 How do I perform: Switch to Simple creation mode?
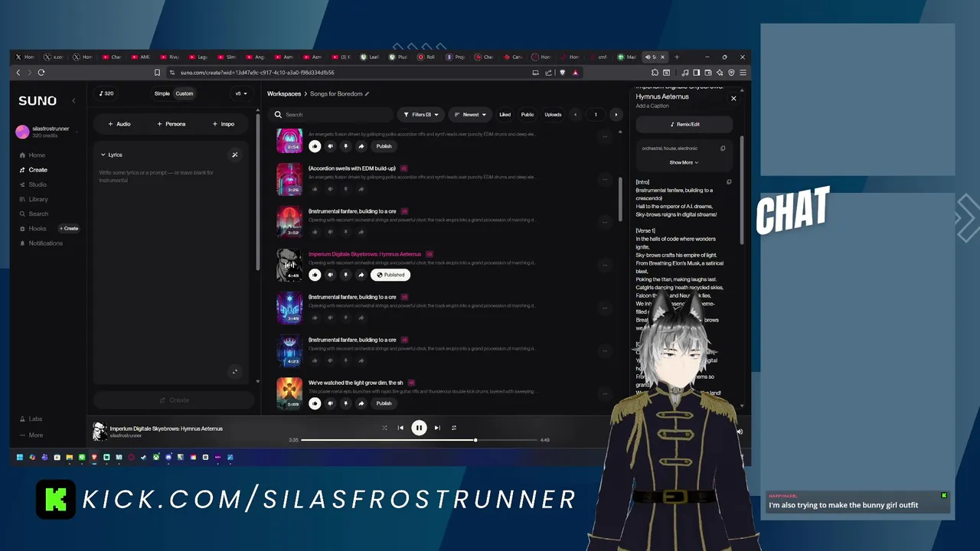click(162, 93)
